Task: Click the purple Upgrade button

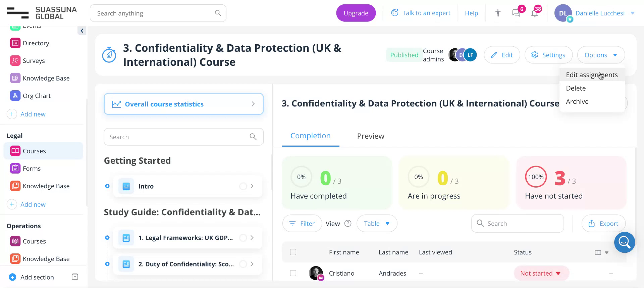Action: pyautogui.click(x=356, y=13)
